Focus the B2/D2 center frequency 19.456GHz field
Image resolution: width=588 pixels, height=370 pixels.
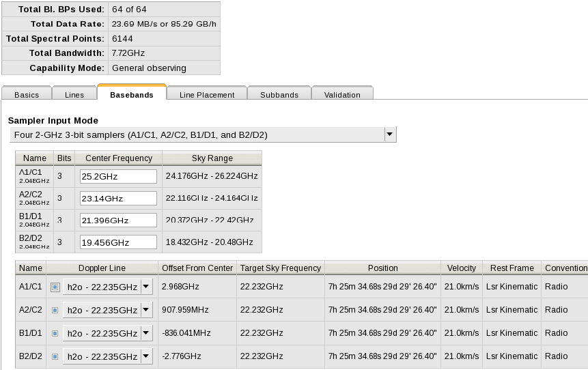[118, 242]
